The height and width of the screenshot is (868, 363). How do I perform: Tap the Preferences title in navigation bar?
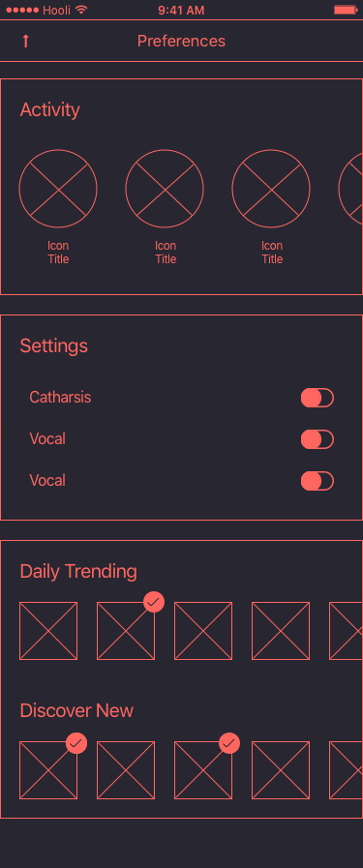(182, 41)
